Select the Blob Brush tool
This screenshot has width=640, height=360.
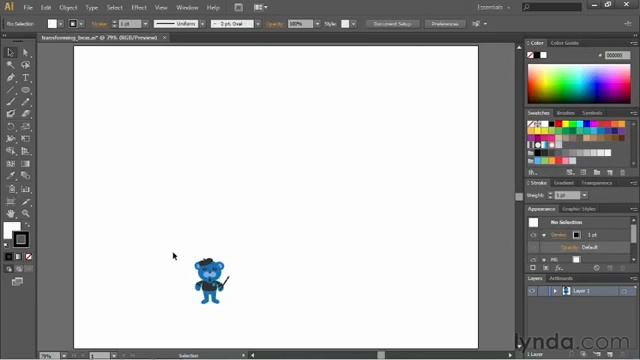[11, 114]
